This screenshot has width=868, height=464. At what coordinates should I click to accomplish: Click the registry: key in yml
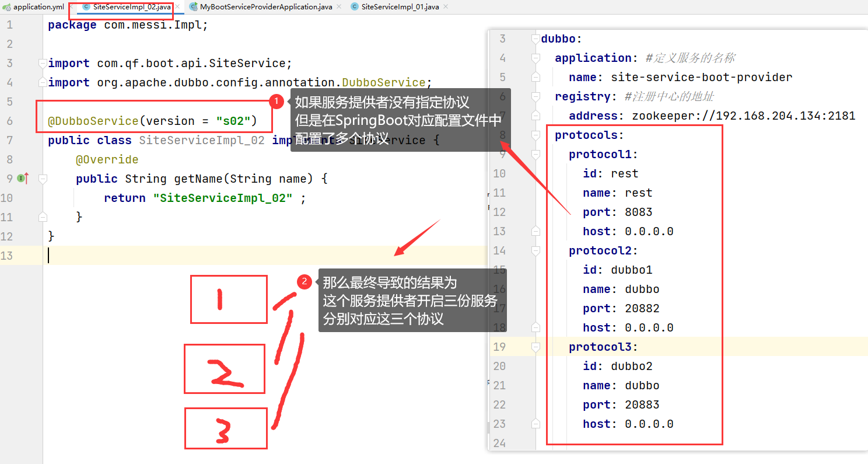point(586,96)
